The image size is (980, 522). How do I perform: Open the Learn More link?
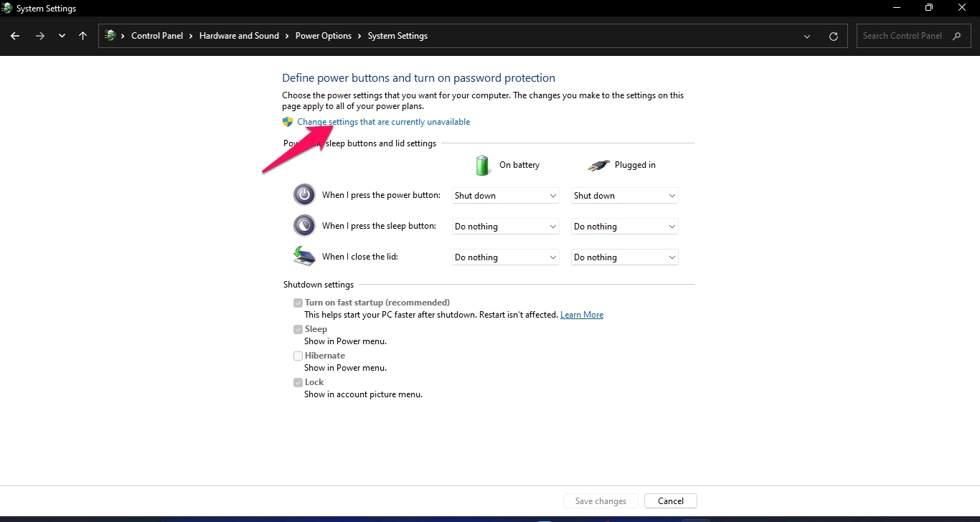coord(582,315)
